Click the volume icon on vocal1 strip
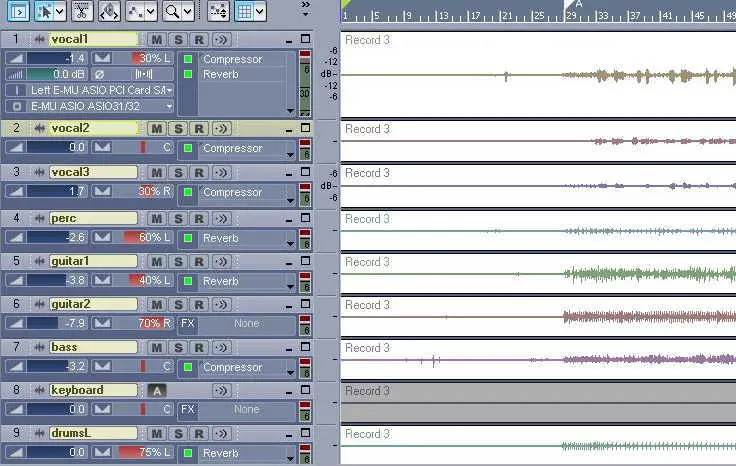 pyautogui.click(x=16, y=58)
